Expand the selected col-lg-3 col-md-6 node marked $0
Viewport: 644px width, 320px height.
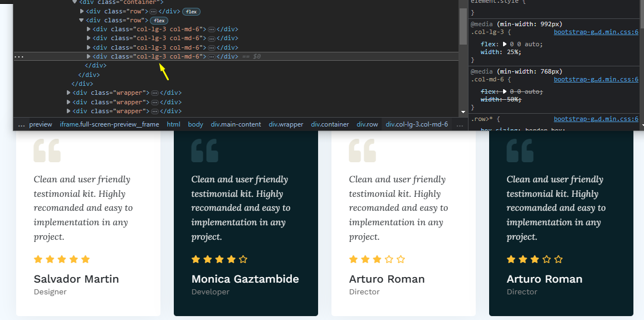tap(89, 56)
